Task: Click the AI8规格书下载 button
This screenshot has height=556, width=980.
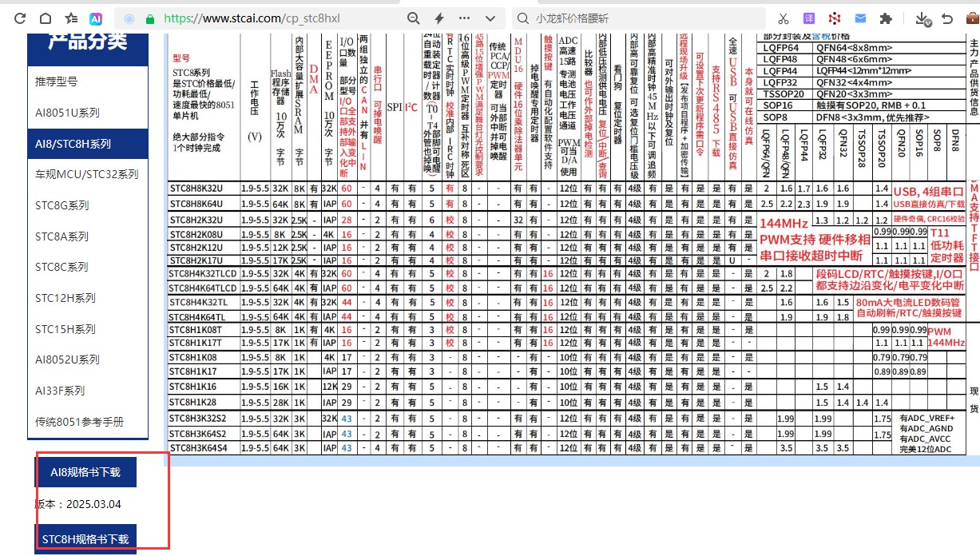Action: [x=85, y=472]
